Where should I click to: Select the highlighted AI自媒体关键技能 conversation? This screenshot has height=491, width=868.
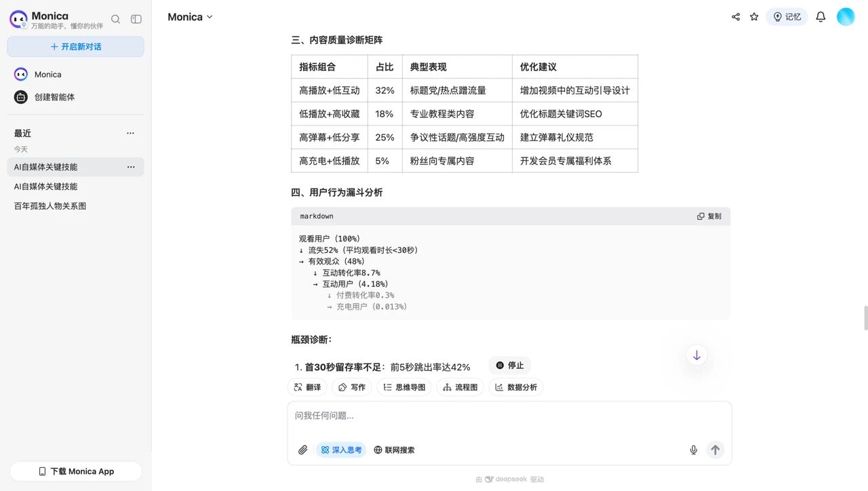pos(76,167)
